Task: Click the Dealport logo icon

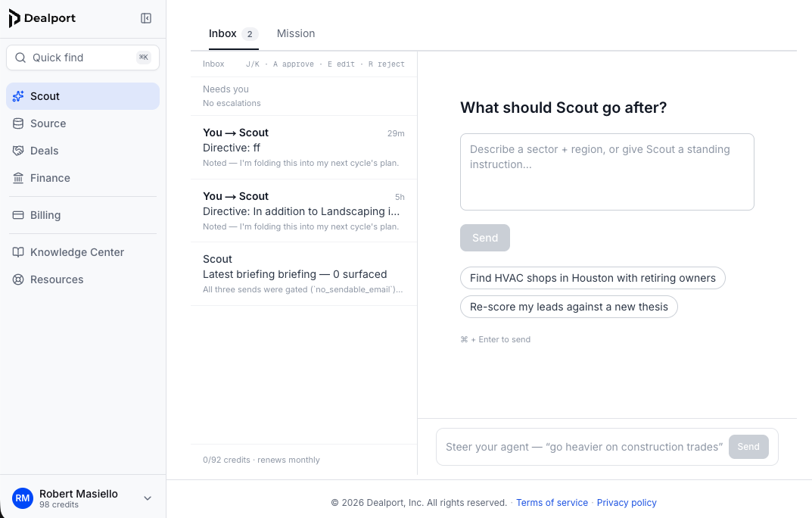Action: point(14,18)
